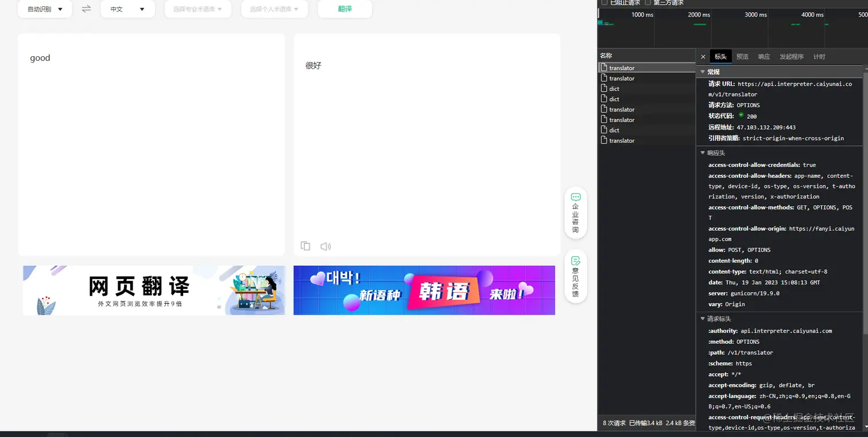
Task: Open the 自动识别 source language dropdown
Action: click(44, 9)
